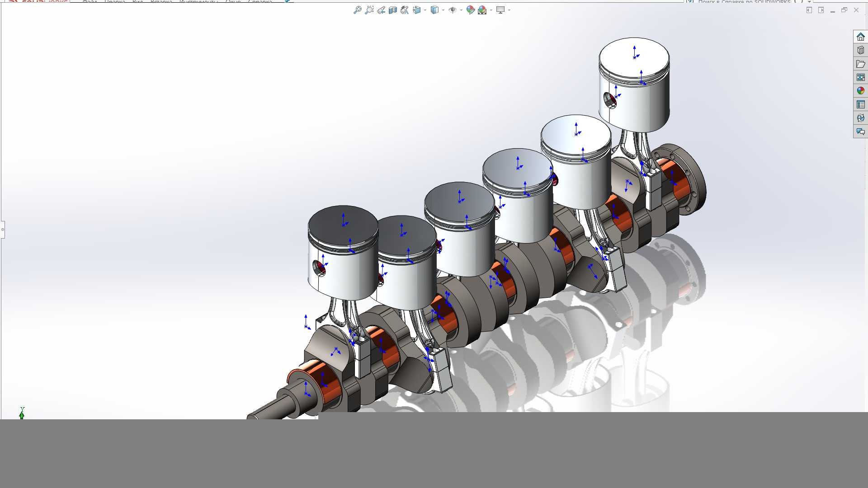Toggle the Section View tool

(x=393, y=10)
